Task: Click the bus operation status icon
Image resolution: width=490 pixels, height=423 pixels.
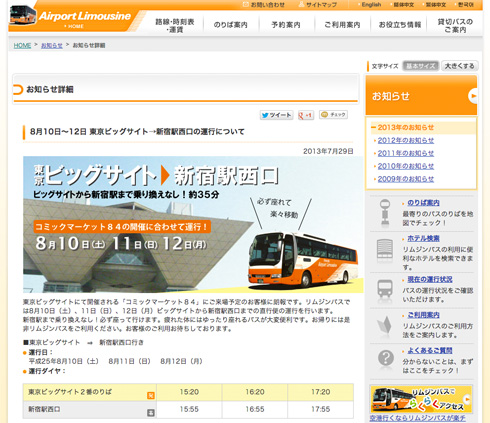Action: click(385, 289)
